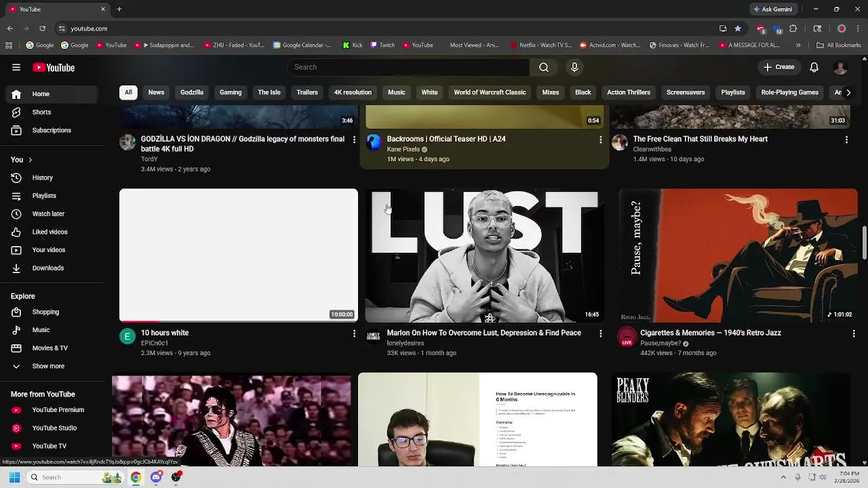The height and width of the screenshot is (488, 868).
Task: Open the notifications bell
Action: [814, 67]
